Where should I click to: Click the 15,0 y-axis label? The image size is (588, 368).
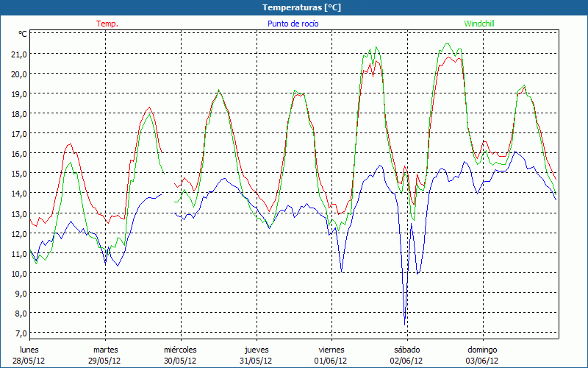18,173
